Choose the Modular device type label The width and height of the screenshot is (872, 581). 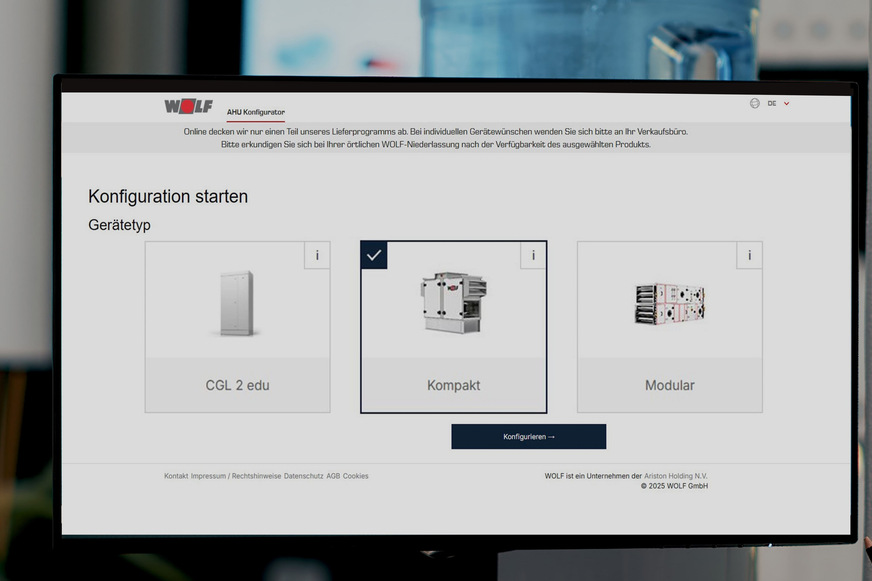[x=669, y=385]
